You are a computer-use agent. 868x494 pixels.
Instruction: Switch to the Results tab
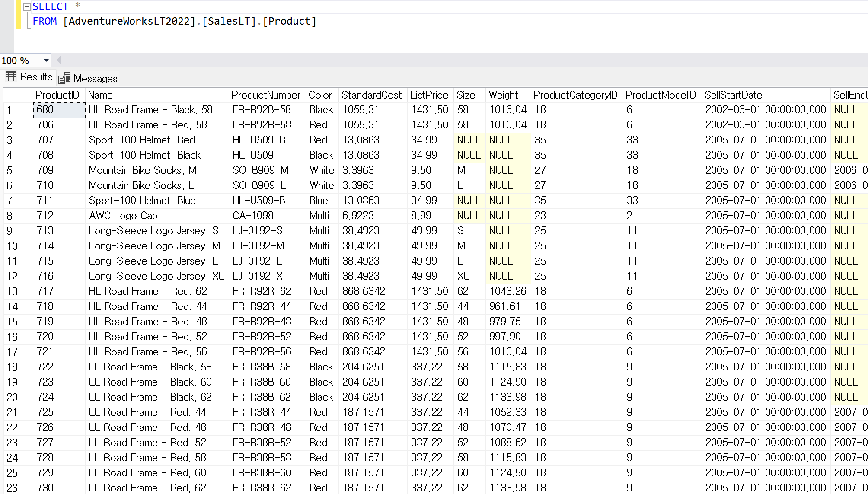[x=36, y=77]
